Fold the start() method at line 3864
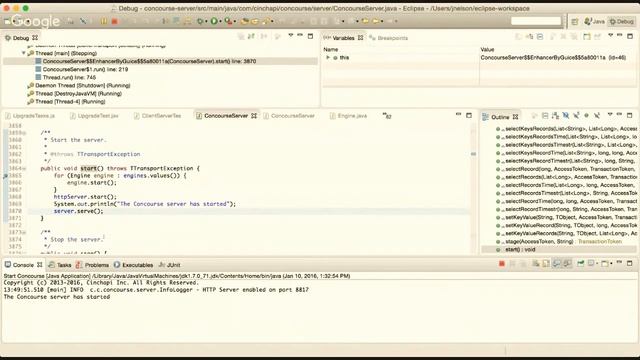The width and height of the screenshot is (640, 360). pyautogui.click(x=24, y=169)
